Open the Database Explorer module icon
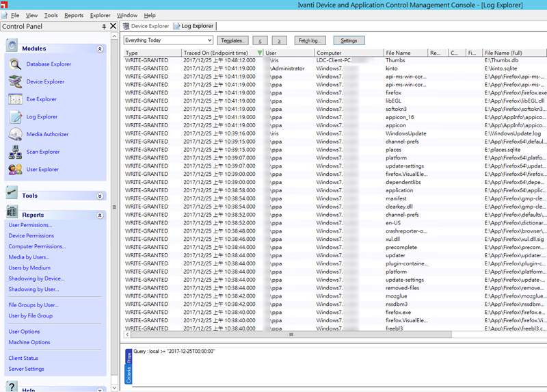This screenshot has width=547, height=392. click(x=15, y=64)
